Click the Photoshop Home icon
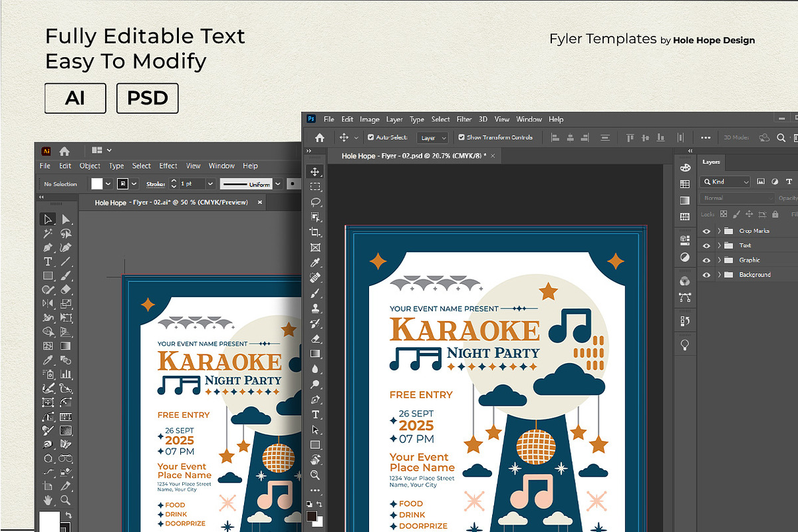The image size is (798, 532). click(x=320, y=138)
